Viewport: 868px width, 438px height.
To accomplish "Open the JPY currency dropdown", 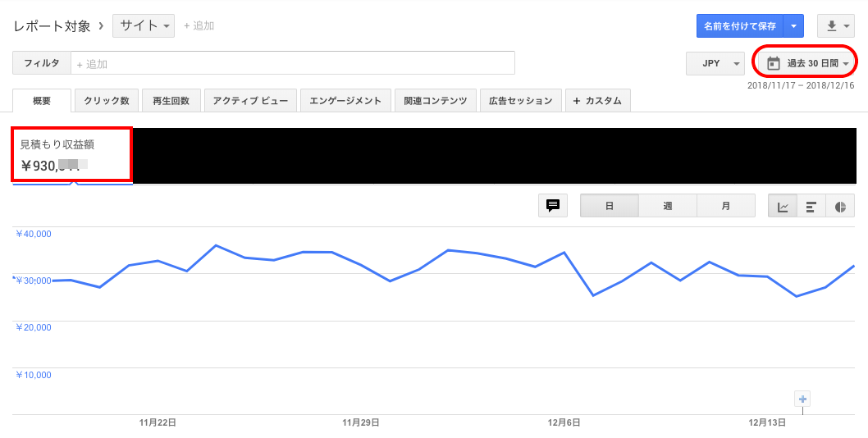I will pos(715,63).
